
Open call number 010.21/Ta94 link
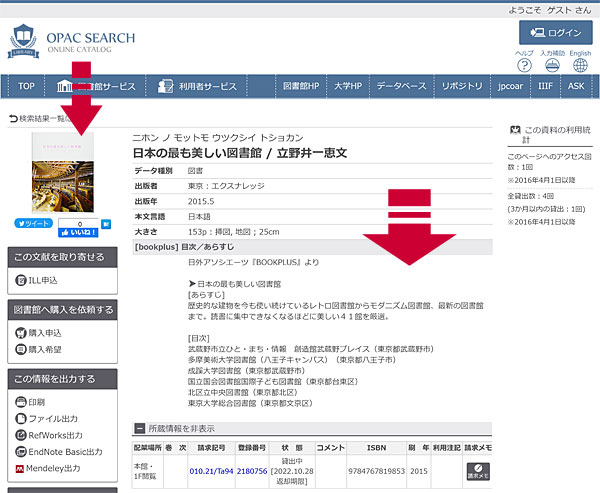pos(211,471)
